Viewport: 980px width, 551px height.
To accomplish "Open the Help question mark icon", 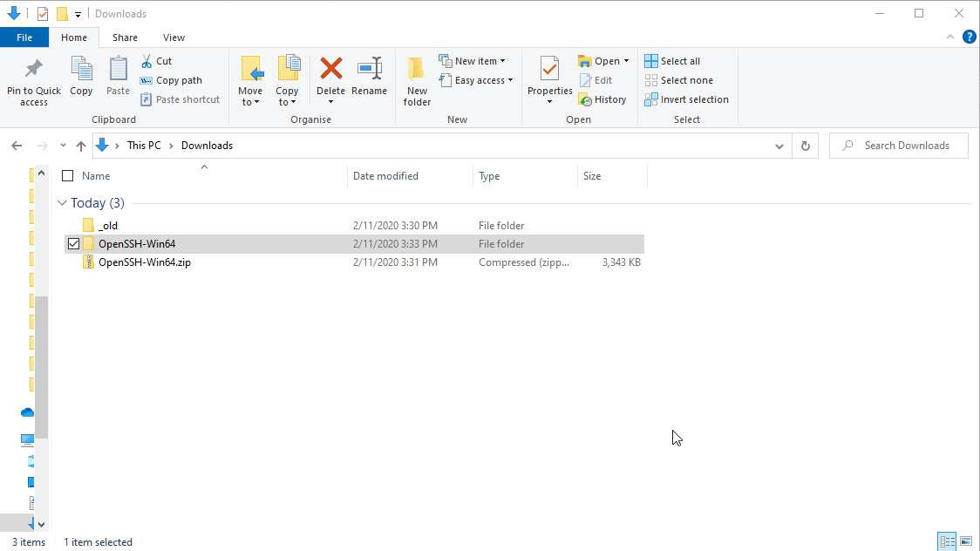I will pos(969,37).
